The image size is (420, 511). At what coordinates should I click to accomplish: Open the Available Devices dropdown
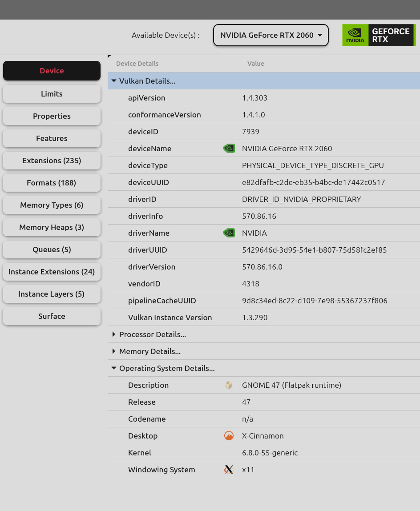click(x=271, y=35)
